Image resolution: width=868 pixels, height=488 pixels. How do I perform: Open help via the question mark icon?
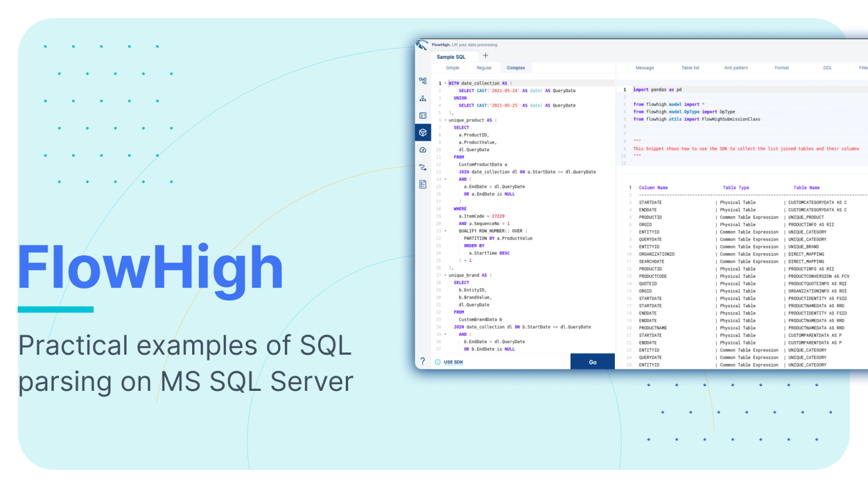click(x=423, y=361)
